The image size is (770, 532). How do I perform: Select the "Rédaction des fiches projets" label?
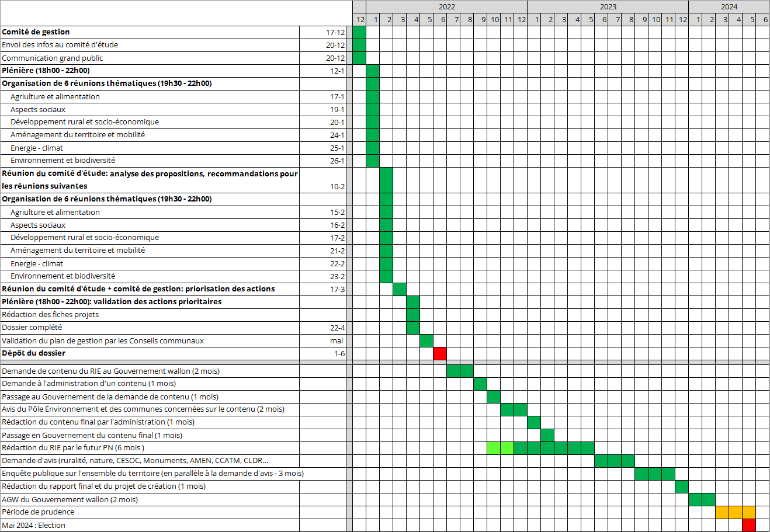coord(50,315)
